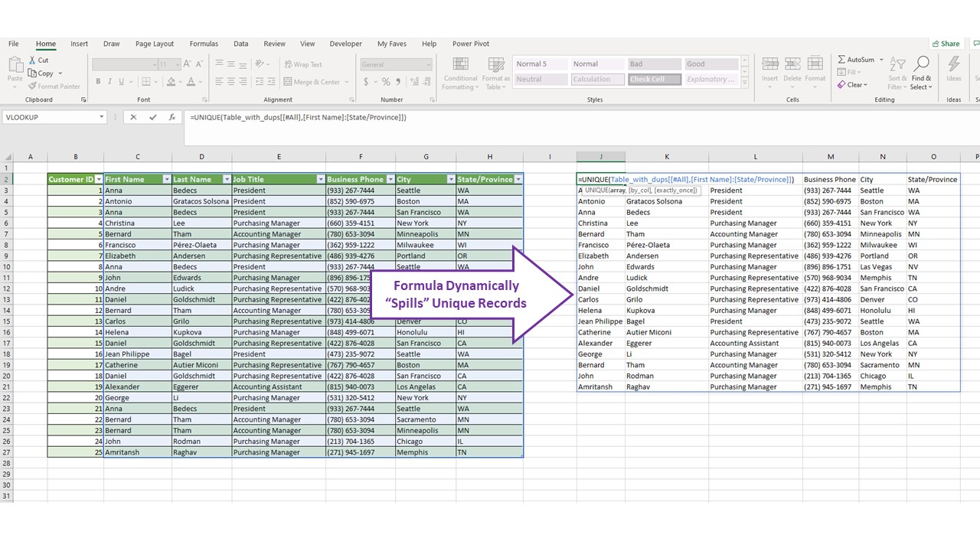Toggle Italic formatting
This screenshot has width=980, height=551.
coord(110,82)
